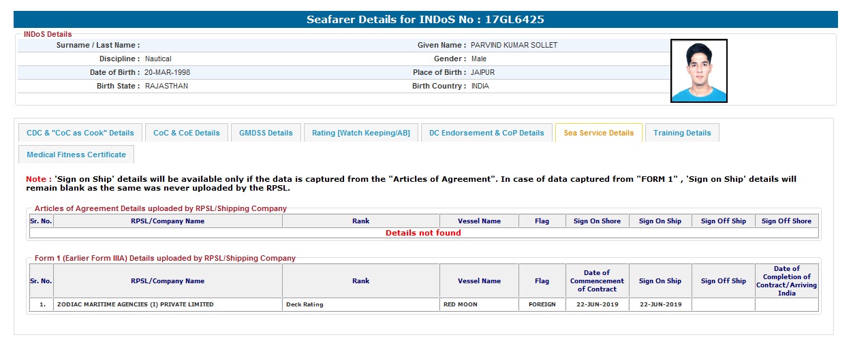Click the red 'Details not found' message
The height and width of the screenshot is (352, 868).
[423, 233]
